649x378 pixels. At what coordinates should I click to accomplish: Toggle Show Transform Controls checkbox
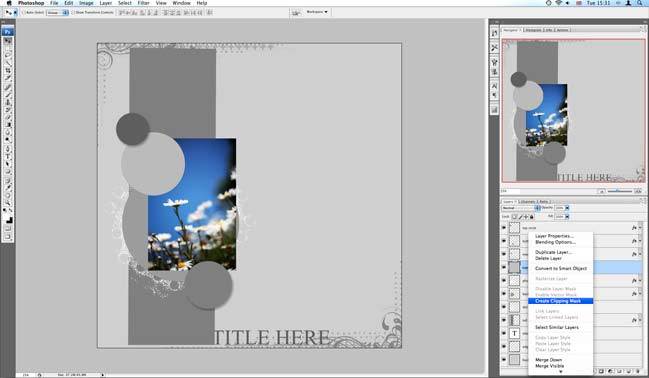[x=73, y=13]
